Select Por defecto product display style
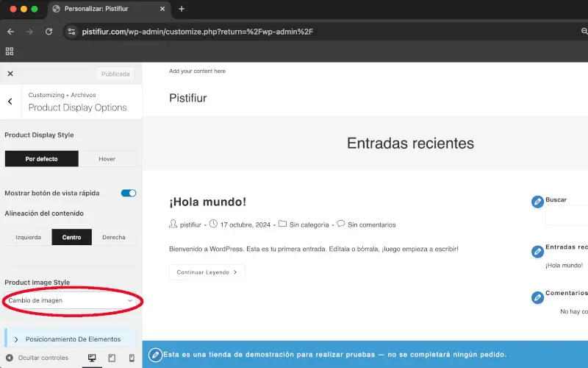Viewport: 588px width, 368px height. click(42, 159)
